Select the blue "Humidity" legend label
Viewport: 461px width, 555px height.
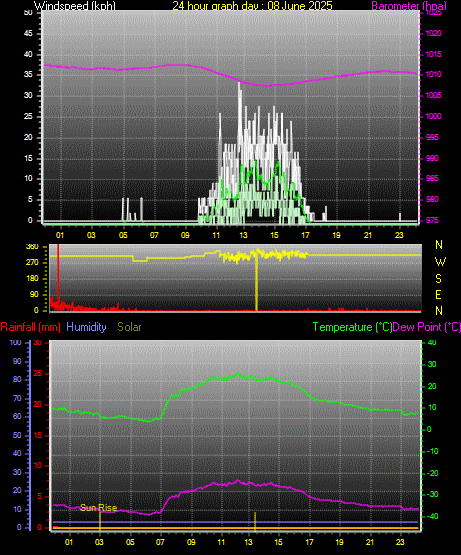(86, 327)
